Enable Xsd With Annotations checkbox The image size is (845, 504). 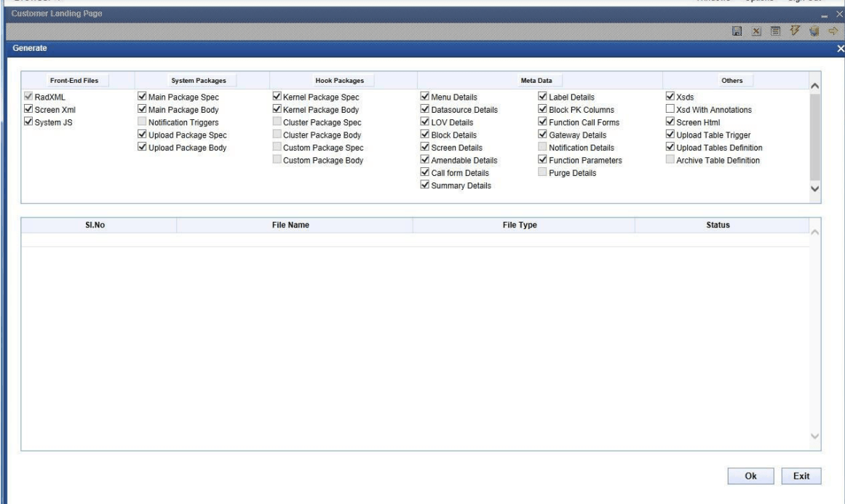pyautogui.click(x=670, y=109)
